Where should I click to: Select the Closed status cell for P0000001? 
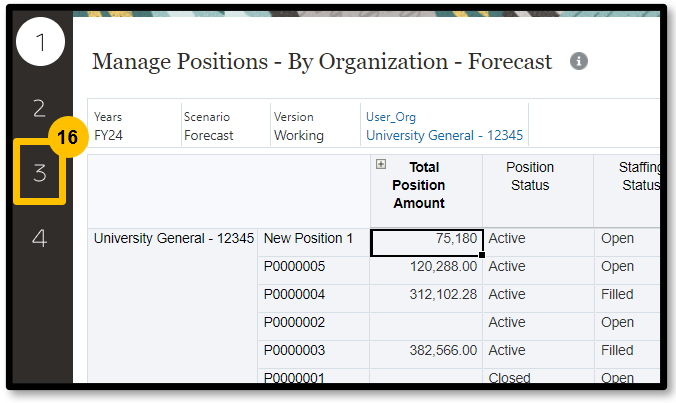click(x=509, y=378)
